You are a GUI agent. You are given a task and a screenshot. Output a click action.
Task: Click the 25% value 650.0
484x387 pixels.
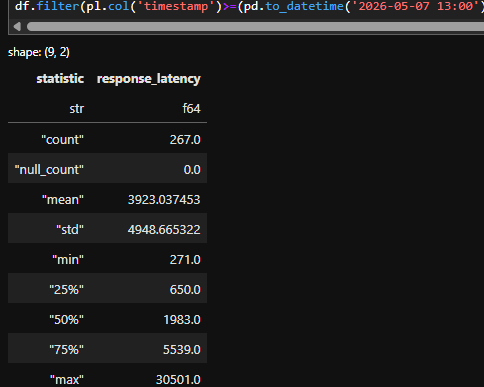(x=185, y=290)
